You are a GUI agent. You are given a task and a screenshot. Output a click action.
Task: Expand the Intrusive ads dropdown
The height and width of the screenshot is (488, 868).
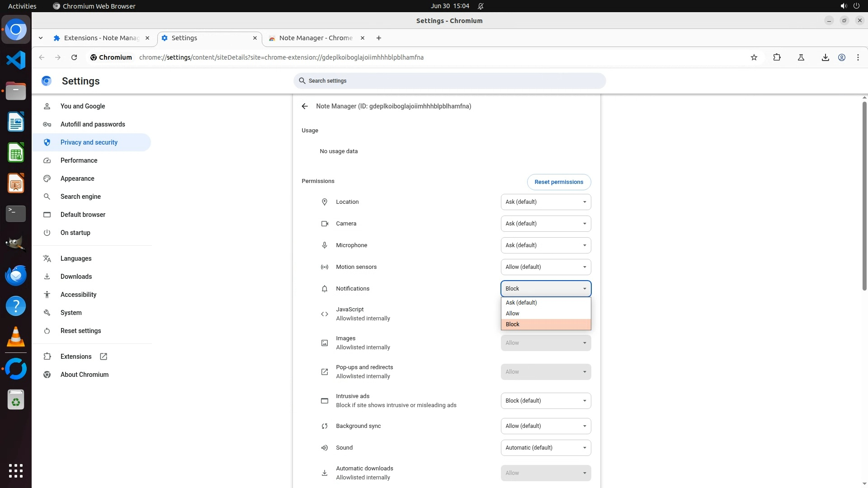point(545,401)
